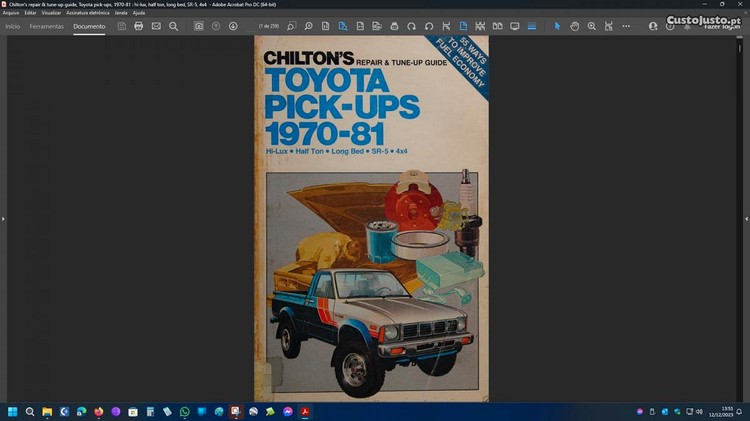Save the document with floppy icon
Image resolution: width=750 pixels, height=421 pixels.
click(121, 26)
